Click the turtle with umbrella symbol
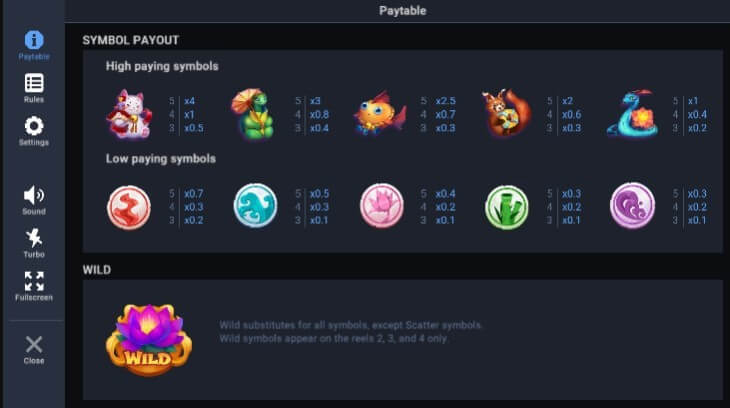 click(x=253, y=113)
